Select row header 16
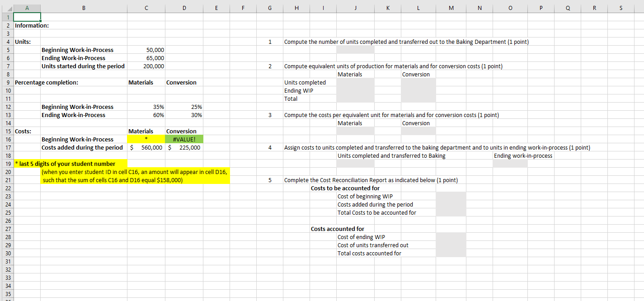The image size is (644, 301). [7, 139]
